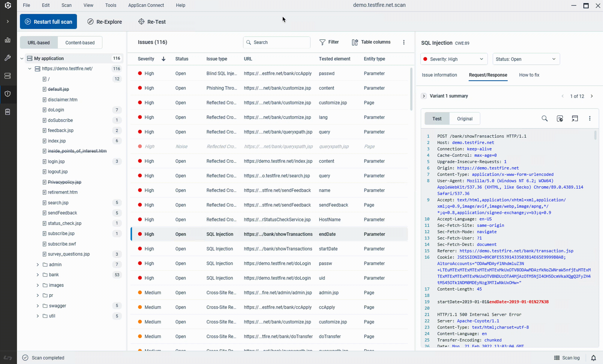The width and height of the screenshot is (603, 364).
Task: Switch to Issue information tab
Action: click(439, 75)
